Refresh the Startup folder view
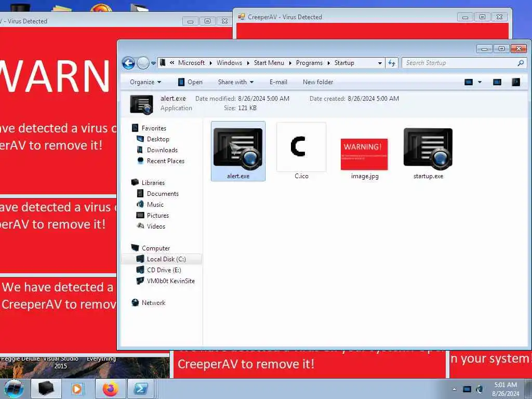The image size is (532, 399). point(392,63)
